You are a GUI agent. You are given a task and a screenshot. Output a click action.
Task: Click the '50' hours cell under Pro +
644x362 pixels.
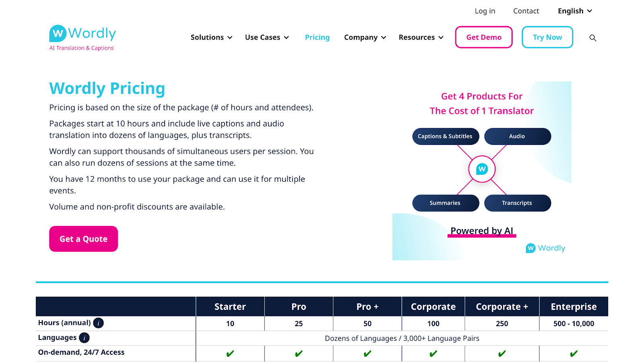367,323
